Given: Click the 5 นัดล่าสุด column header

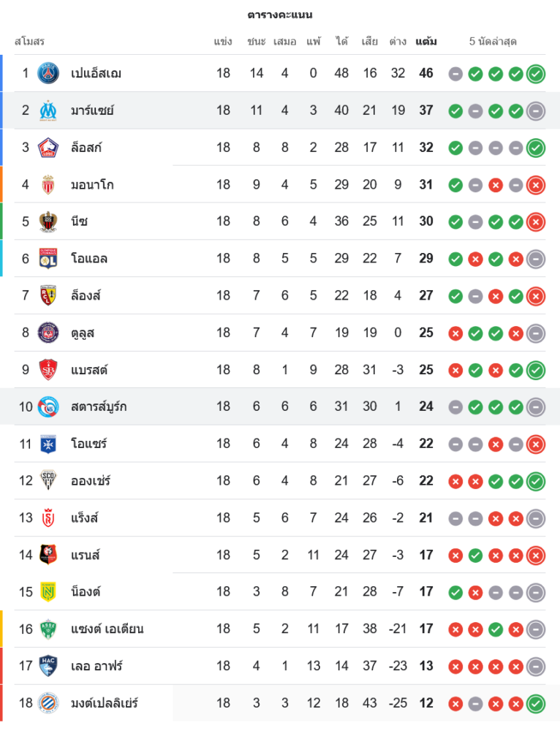Looking at the screenshot, I should pos(493,42).
